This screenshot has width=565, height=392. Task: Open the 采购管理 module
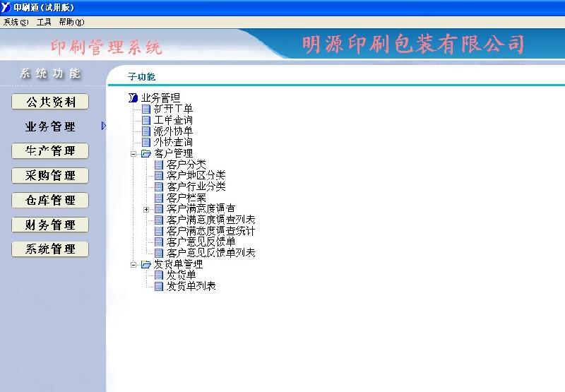(50, 175)
